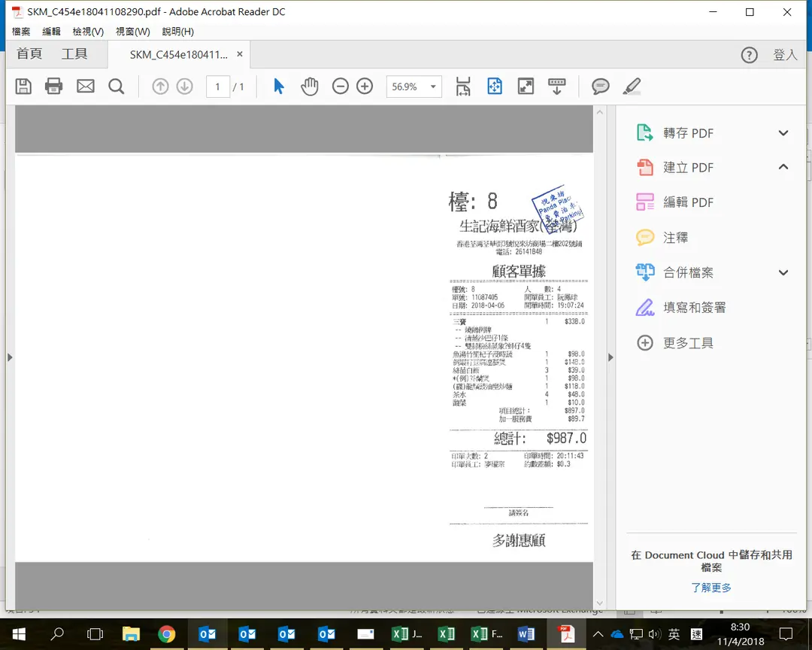Image resolution: width=812 pixels, height=650 pixels.
Task: Collapse the 建立 PDF section chevron
Action: click(783, 167)
